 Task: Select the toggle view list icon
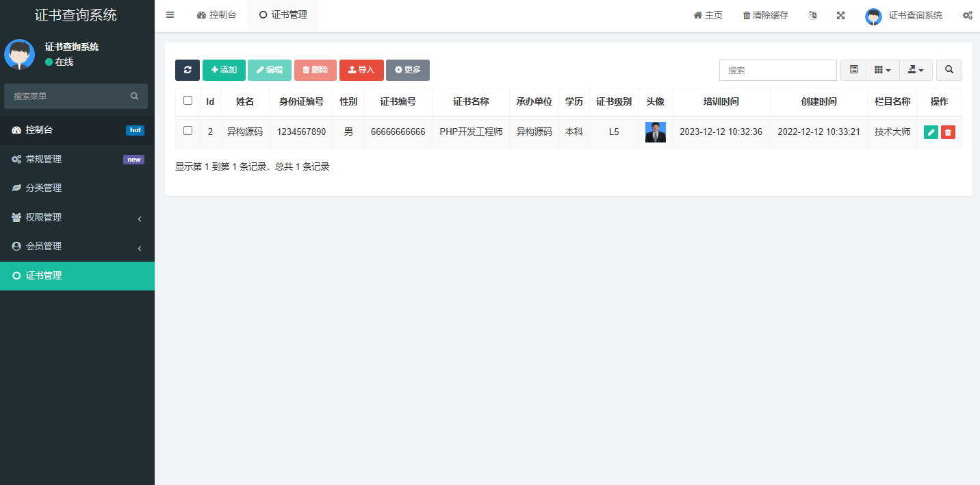click(x=853, y=70)
